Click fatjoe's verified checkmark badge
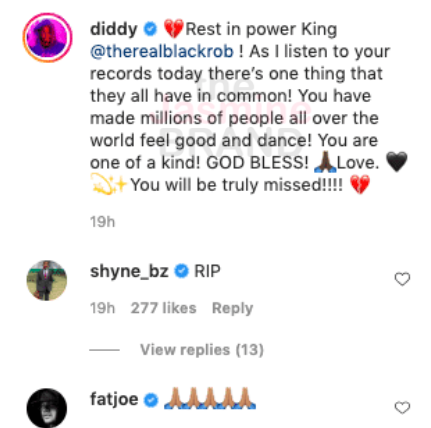The height and width of the screenshot is (428, 431). [x=151, y=400]
